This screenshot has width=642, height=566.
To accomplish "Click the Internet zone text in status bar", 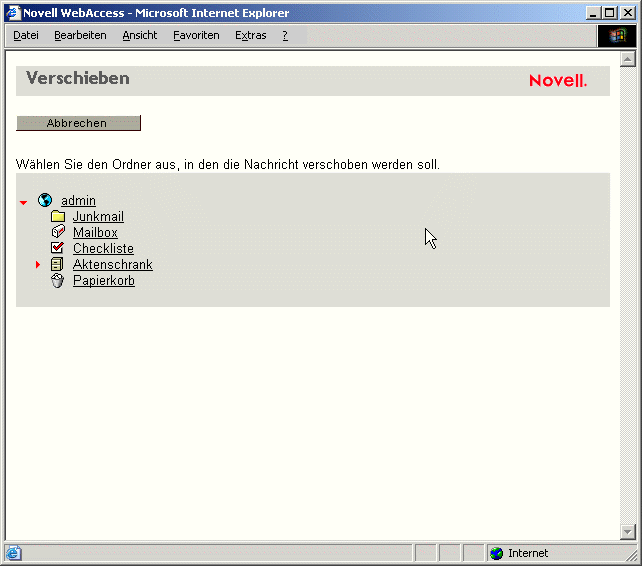I will coord(528,553).
